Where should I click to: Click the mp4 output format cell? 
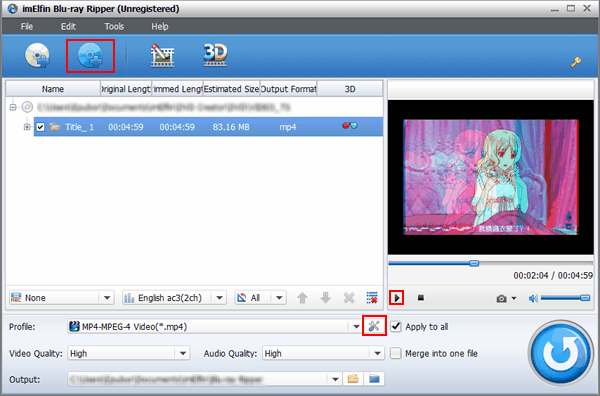(x=288, y=127)
